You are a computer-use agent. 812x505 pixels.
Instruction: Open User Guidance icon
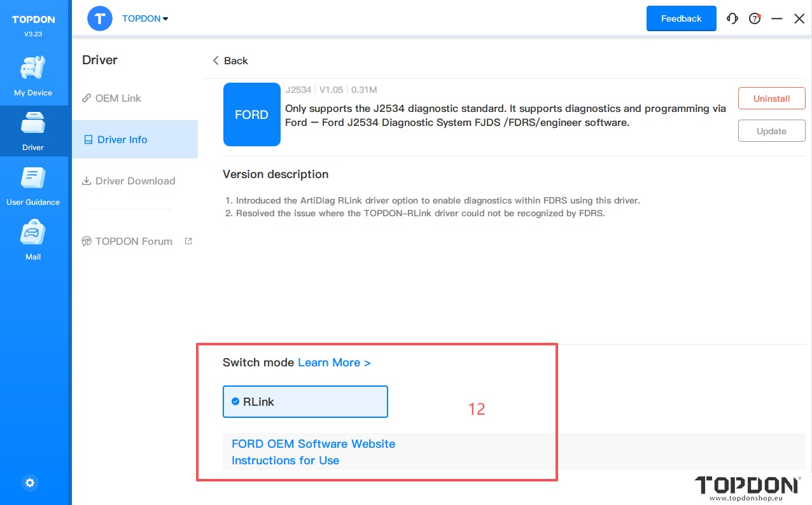[x=33, y=178]
